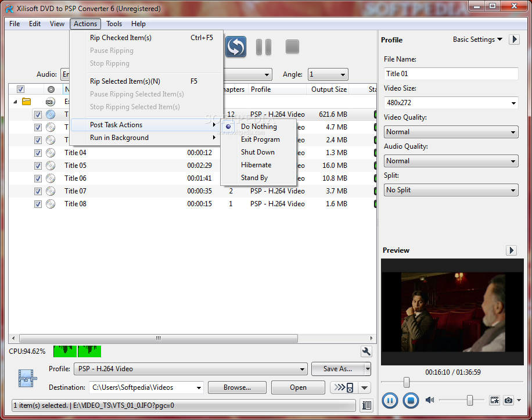Choose Rip Checked Item(s) from Actions menu
The height and width of the screenshot is (420, 532).
[146, 38]
